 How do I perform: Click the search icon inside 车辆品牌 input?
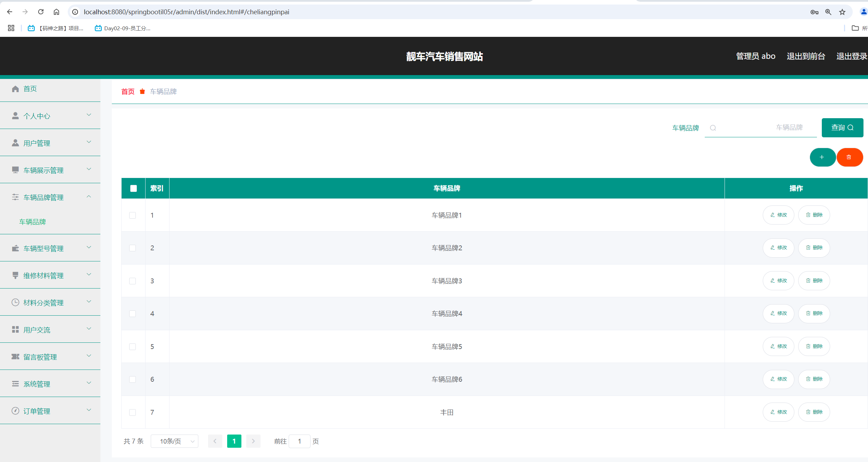click(x=713, y=128)
